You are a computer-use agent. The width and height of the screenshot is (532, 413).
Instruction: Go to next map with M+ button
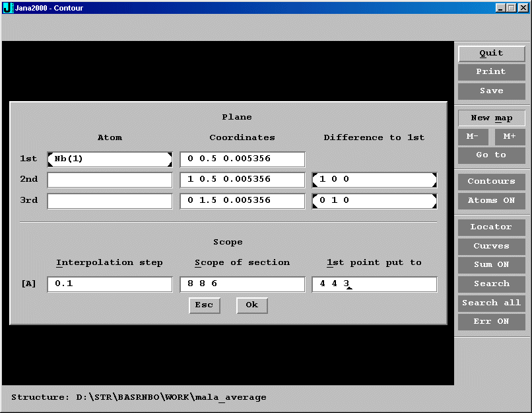click(510, 136)
